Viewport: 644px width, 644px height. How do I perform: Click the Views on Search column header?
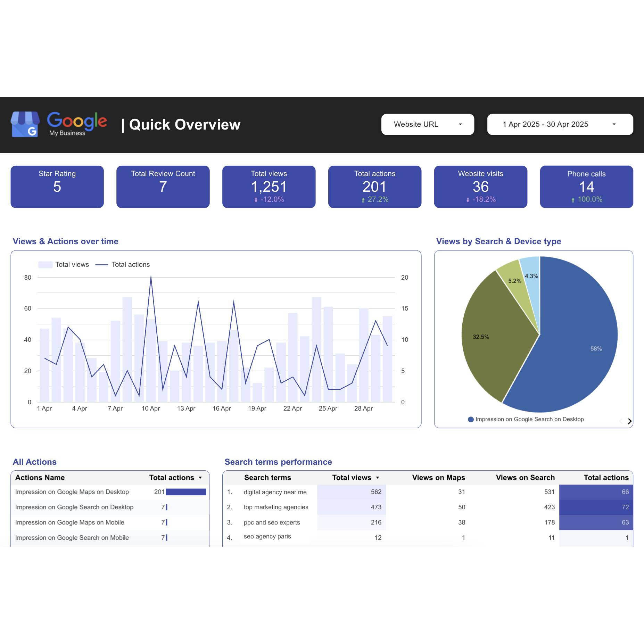click(525, 478)
